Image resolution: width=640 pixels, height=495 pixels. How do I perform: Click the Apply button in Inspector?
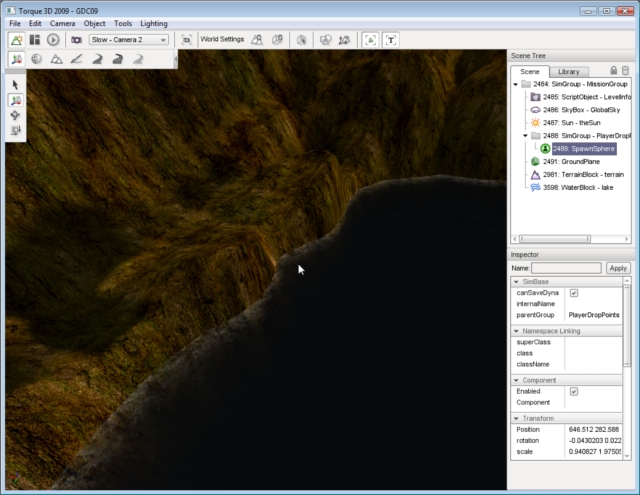point(618,268)
